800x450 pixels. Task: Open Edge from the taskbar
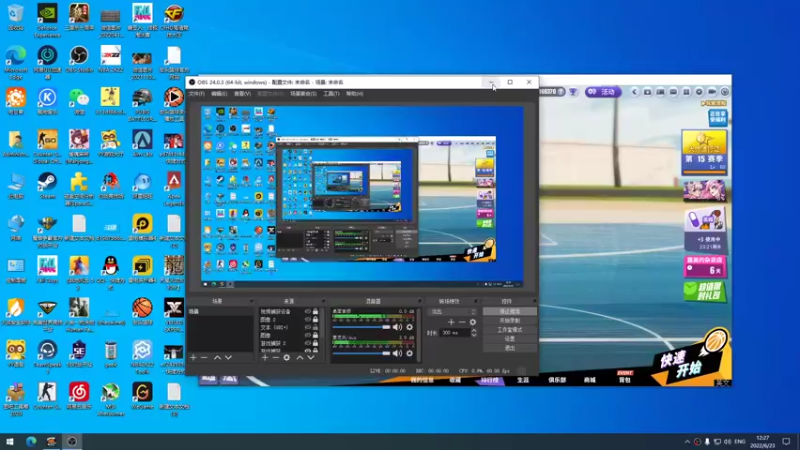click(x=31, y=441)
